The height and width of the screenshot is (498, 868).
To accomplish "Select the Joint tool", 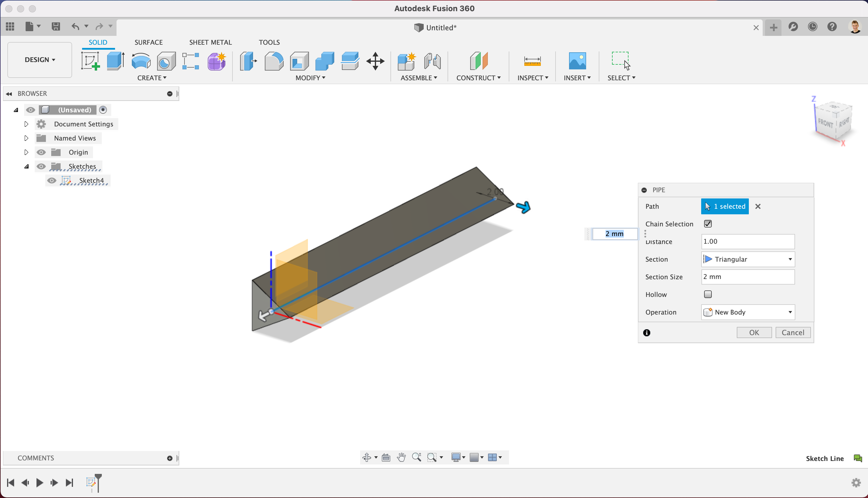I will 432,61.
